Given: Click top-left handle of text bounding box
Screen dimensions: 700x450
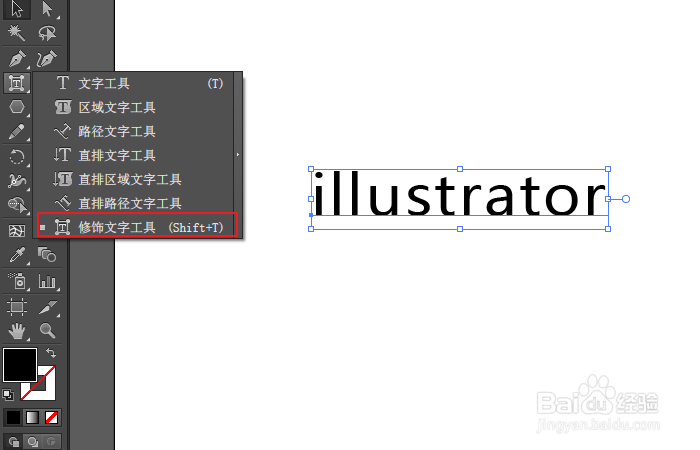Looking at the screenshot, I should [311, 169].
